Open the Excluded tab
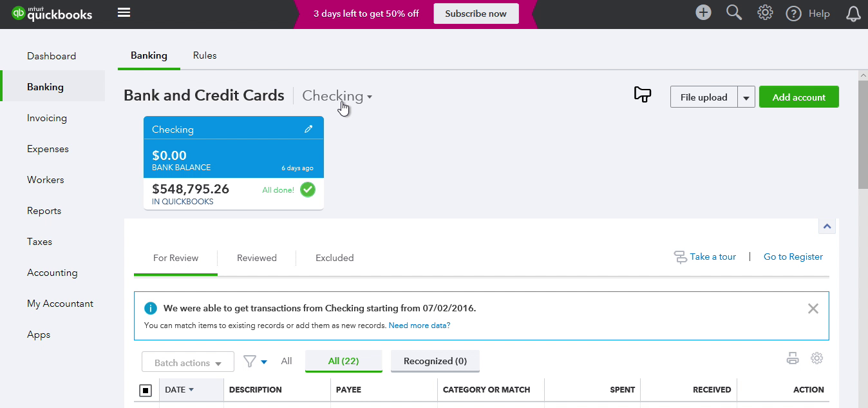The height and width of the screenshot is (408, 868). pos(335,258)
